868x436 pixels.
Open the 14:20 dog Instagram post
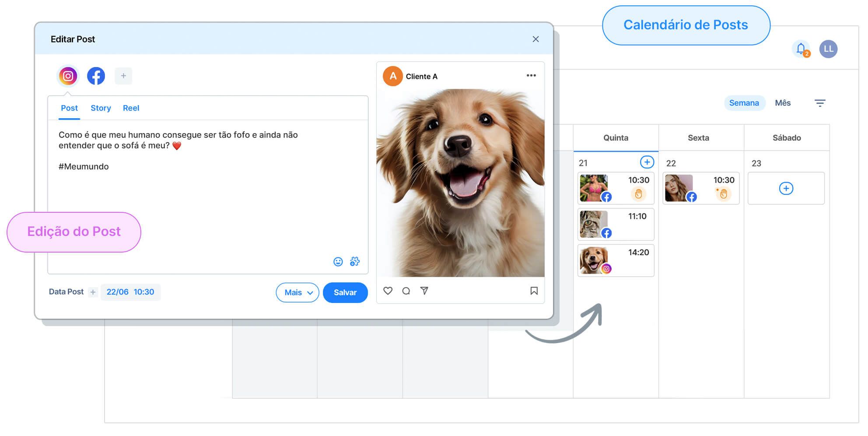click(616, 261)
